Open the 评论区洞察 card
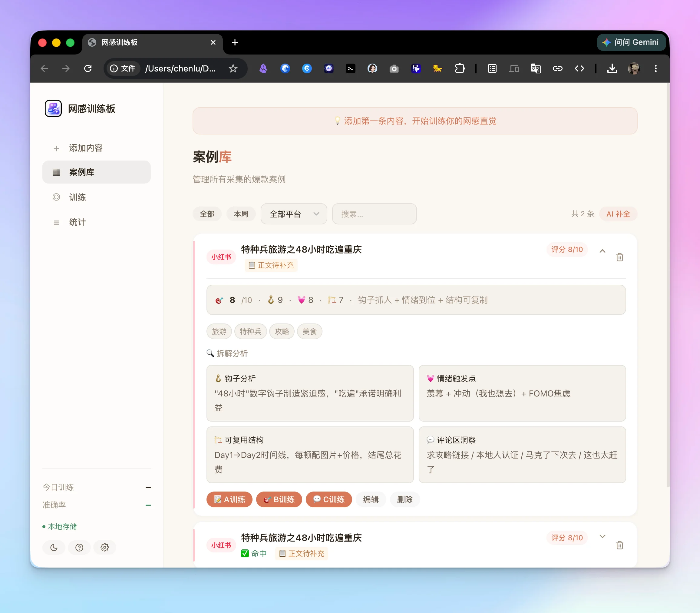This screenshot has width=700, height=613. click(522, 455)
